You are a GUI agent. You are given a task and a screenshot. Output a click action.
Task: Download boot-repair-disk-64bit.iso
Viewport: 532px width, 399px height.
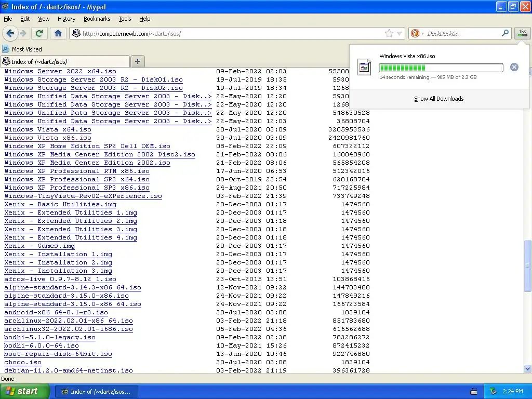point(58,354)
